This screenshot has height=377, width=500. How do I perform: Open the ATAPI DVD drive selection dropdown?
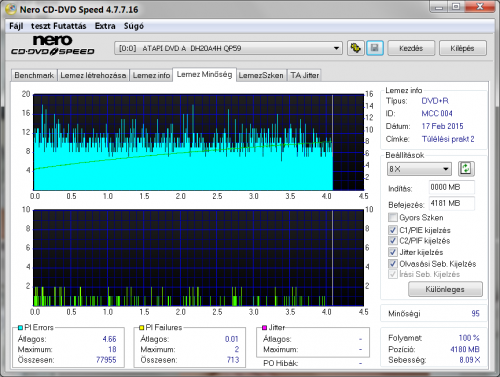point(228,48)
